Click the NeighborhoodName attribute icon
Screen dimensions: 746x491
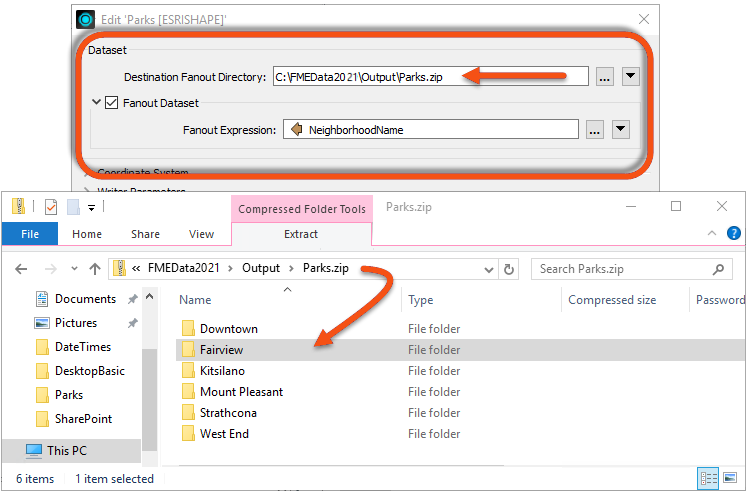coord(296,129)
